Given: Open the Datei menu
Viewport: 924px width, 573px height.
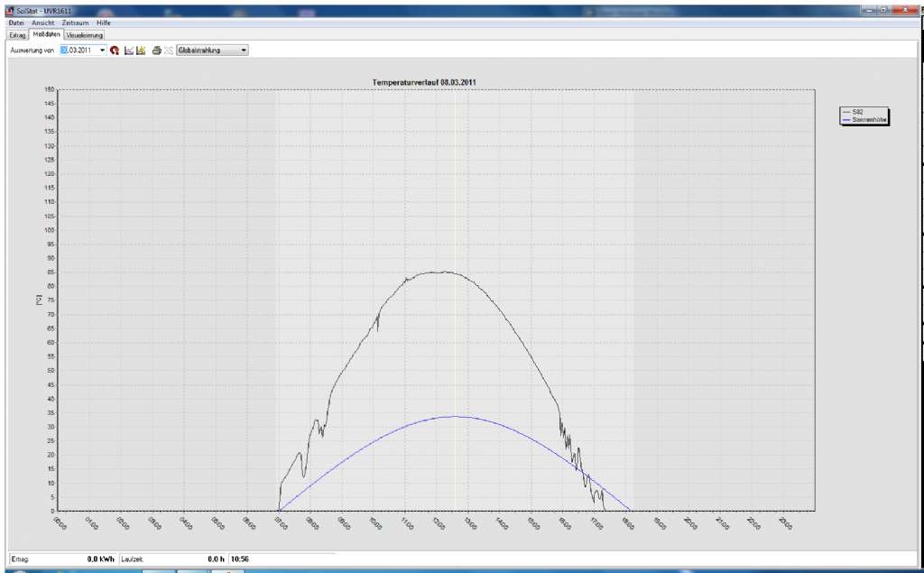Looking at the screenshot, I should 16,22.
